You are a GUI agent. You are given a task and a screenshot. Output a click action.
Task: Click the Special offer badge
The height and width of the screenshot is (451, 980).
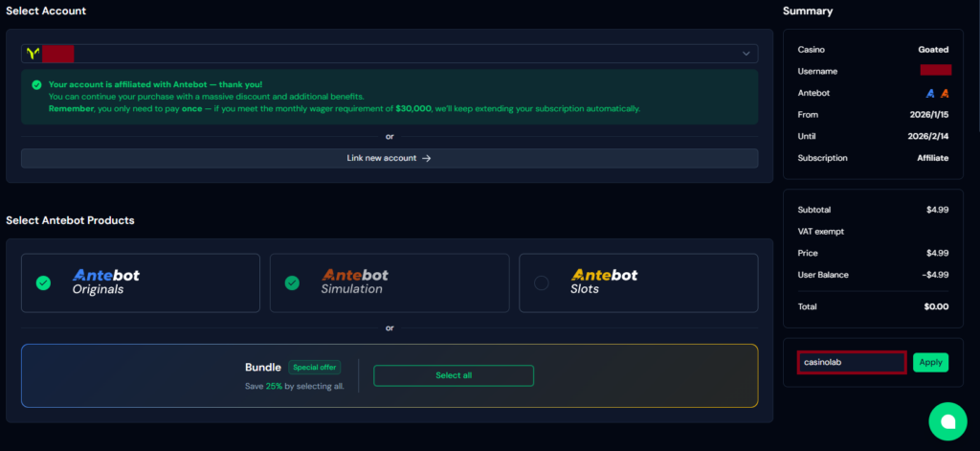[314, 367]
